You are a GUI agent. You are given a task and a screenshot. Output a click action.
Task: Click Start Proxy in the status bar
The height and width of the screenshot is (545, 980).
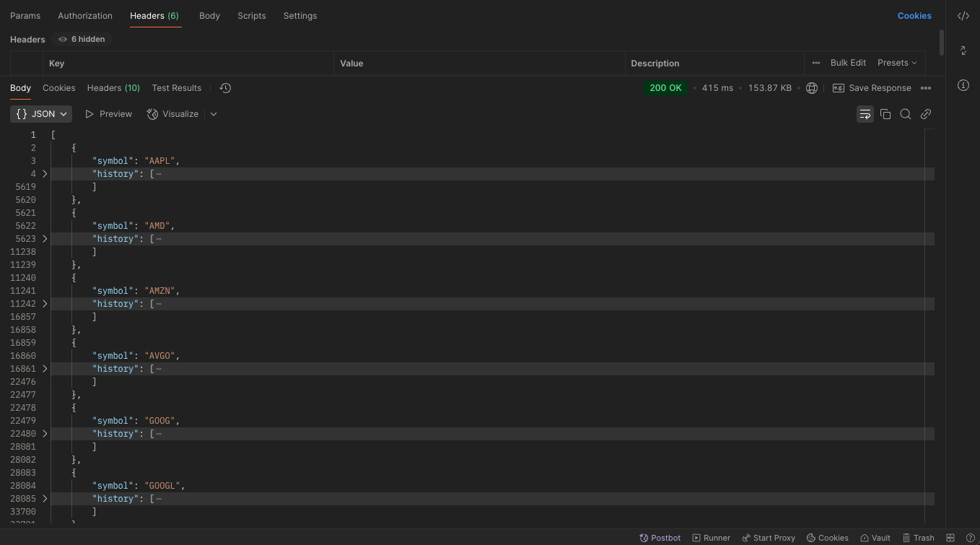[769, 538]
